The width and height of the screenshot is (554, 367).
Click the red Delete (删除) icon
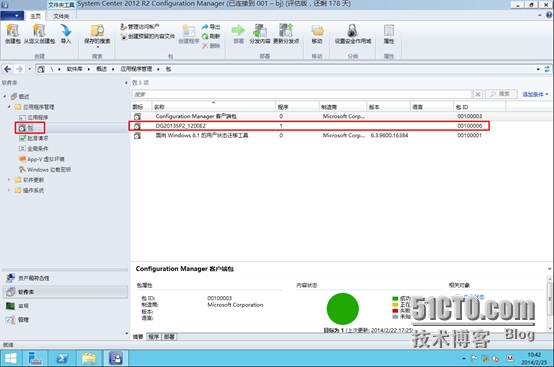tap(211, 46)
